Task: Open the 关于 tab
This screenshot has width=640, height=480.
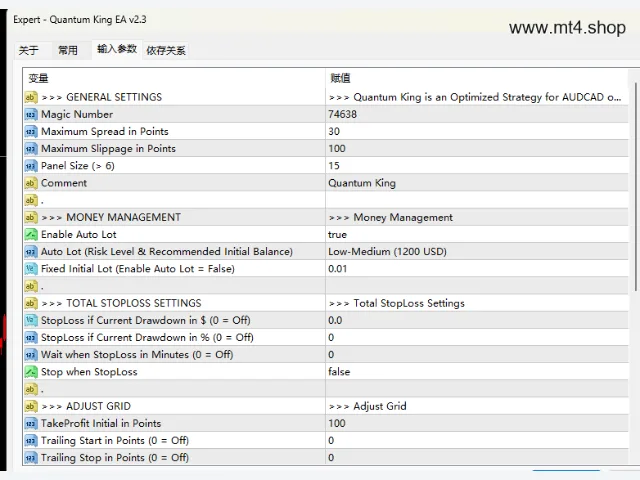Action: pyautogui.click(x=29, y=51)
